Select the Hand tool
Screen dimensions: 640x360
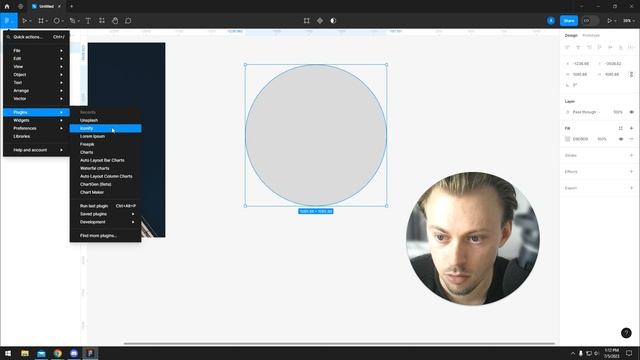point(115,20)
